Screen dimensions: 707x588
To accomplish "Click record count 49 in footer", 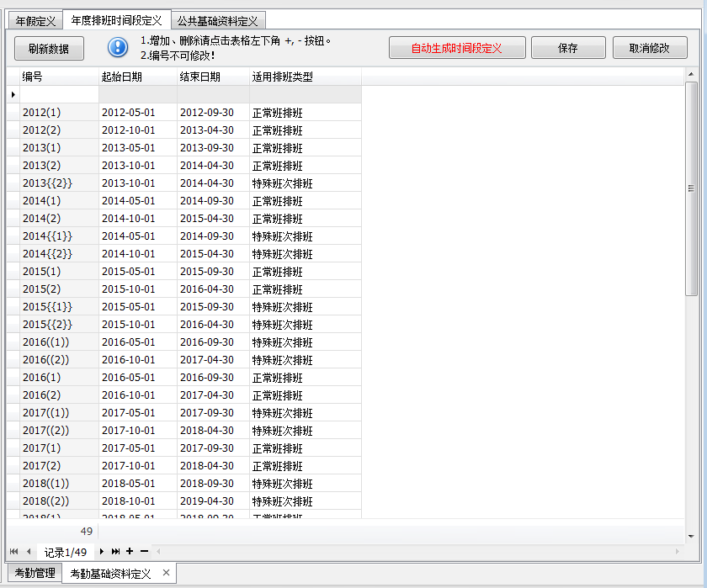I will click(86, 532).
